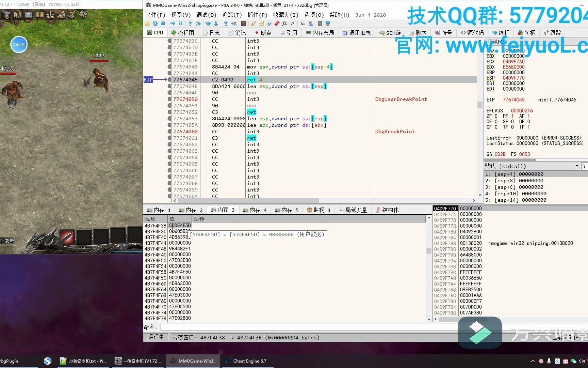Click the step over toolbar icon
The image size is (588, 368).
[x=198, y=24]
